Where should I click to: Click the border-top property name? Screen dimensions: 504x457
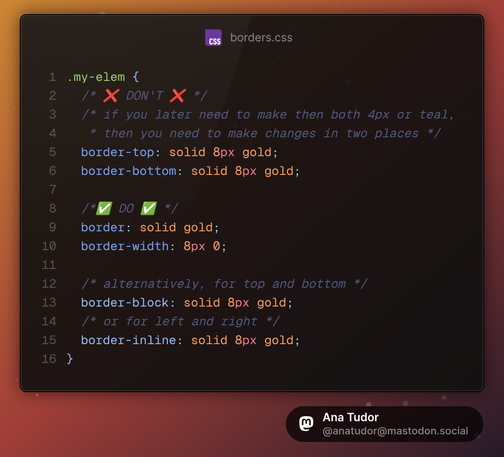(x=118, y=153)
